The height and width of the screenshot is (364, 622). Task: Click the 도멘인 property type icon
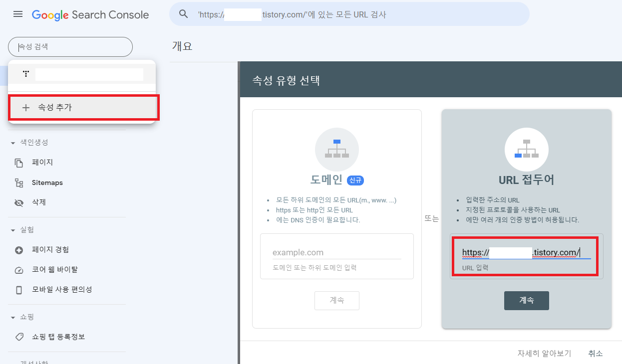point(337,150)
